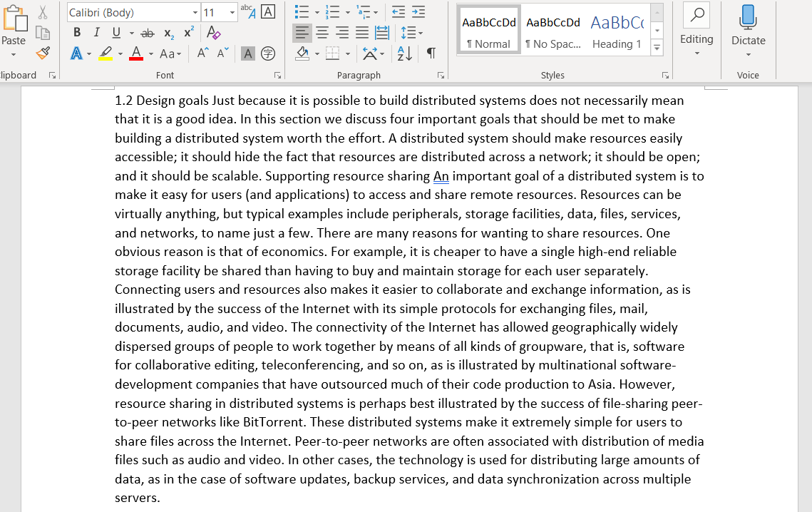Toggle superscript formatting
The height and width of the screenshot is (512, 812).
pyautogui.click(x=189, y=33)
